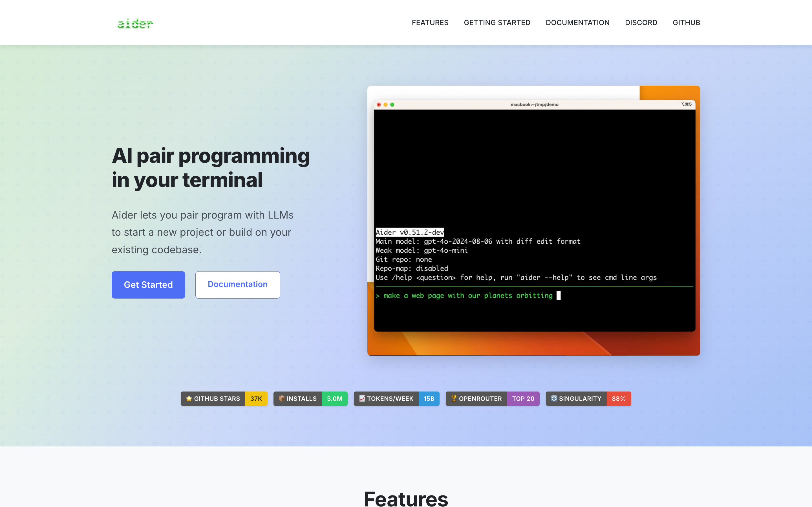Click the red 88% Singularity value
Screen dimensions: 812x507
tap(618, 399)
